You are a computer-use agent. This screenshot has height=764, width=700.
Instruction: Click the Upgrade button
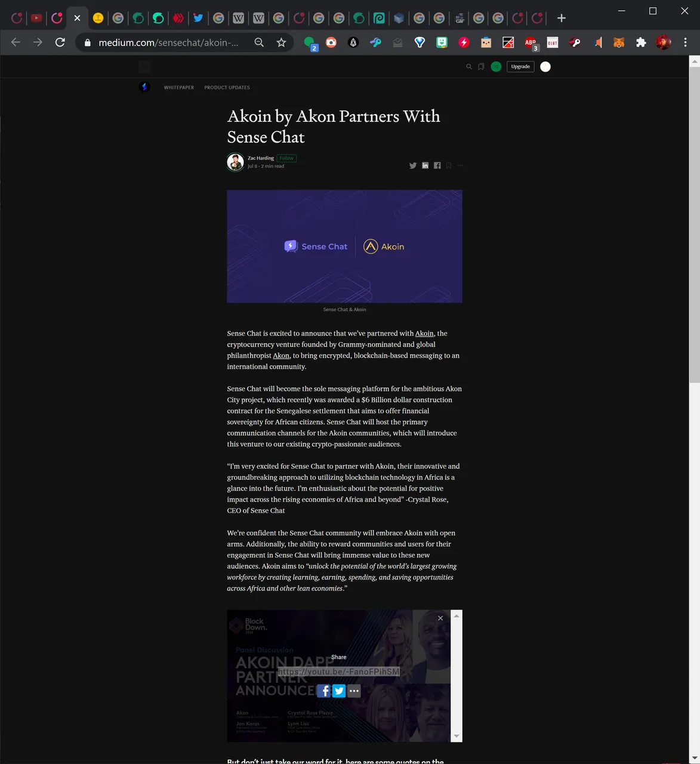[520, 67]
